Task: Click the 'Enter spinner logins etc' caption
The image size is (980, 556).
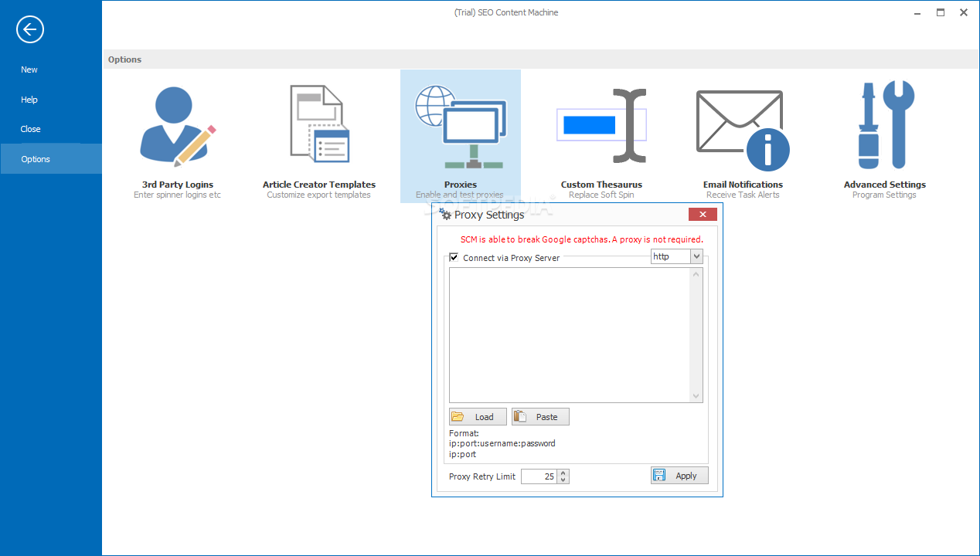Action: click(x=177, y=195)
